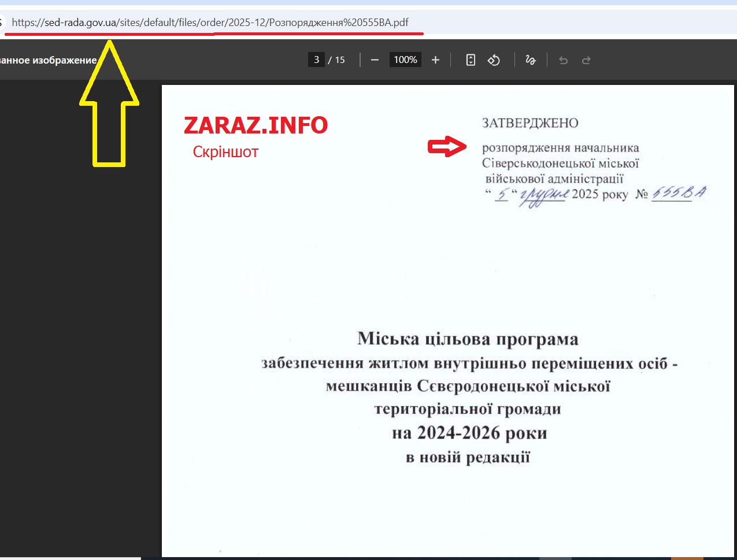The height and width of the screenshot is (560, 737).
Task: Click the total page count "/ 15"
Action: pyautogui.click(x=336, y=60)
